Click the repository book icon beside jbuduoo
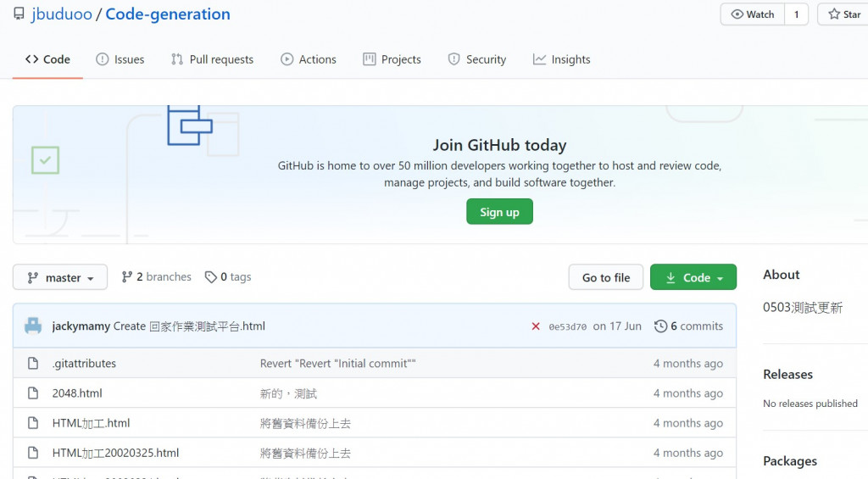This screenshot has height=479, width=868. [19, 14]
